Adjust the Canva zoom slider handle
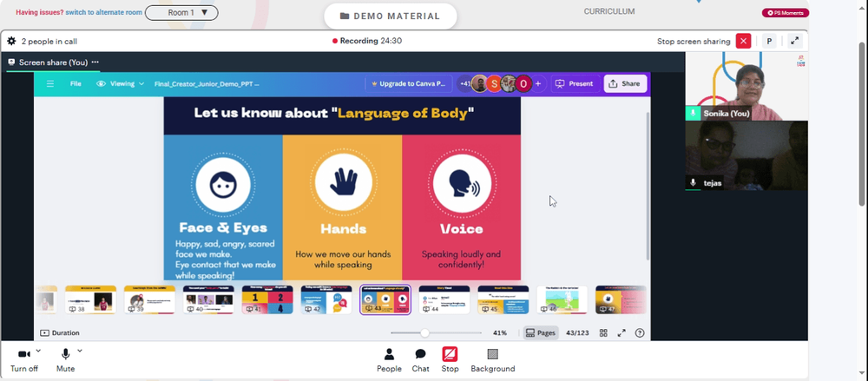 click(x=424, y=332)
